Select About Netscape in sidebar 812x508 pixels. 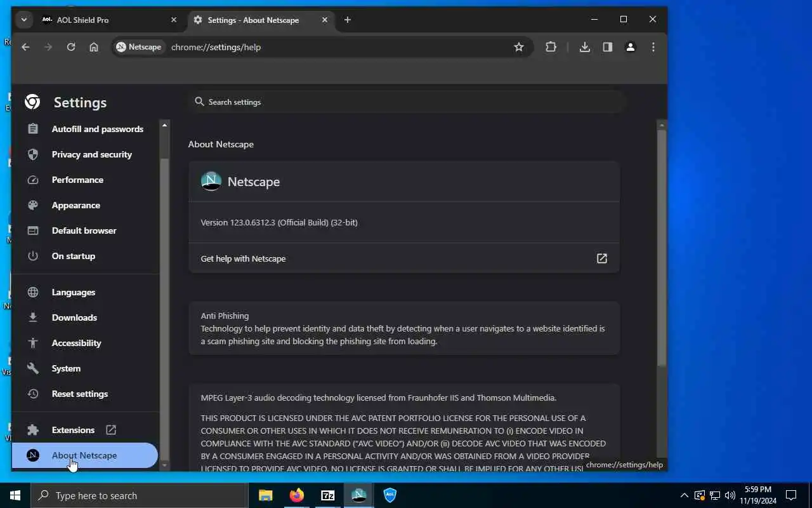[85, 455]
